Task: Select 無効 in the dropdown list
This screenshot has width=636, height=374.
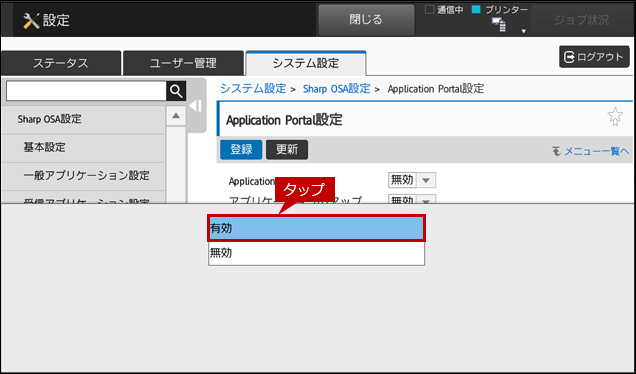Action: coord(316,253)
